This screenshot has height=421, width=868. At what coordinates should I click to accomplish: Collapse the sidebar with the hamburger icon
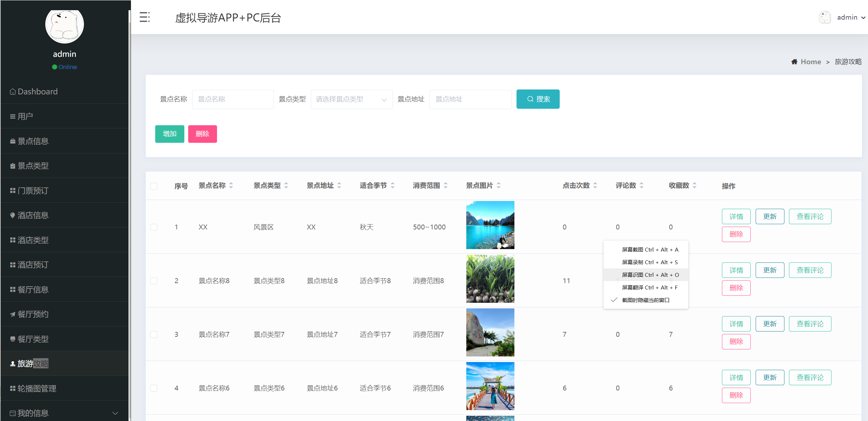click(144, 17)
